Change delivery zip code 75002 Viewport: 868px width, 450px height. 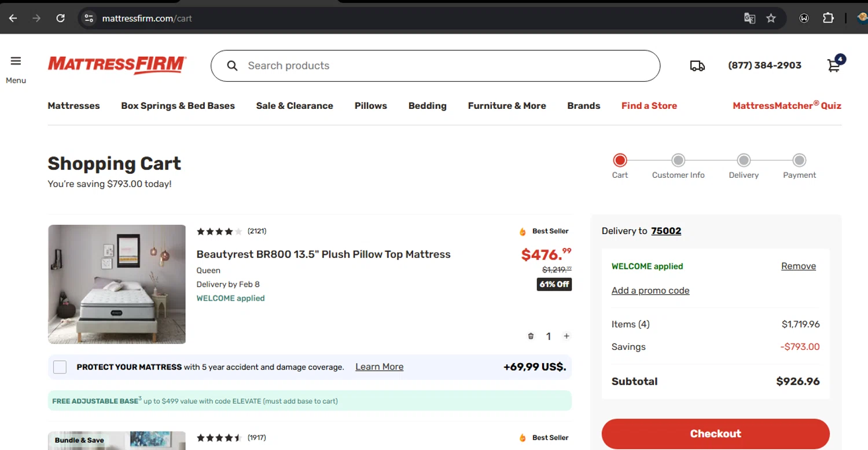tap(666, 231)
